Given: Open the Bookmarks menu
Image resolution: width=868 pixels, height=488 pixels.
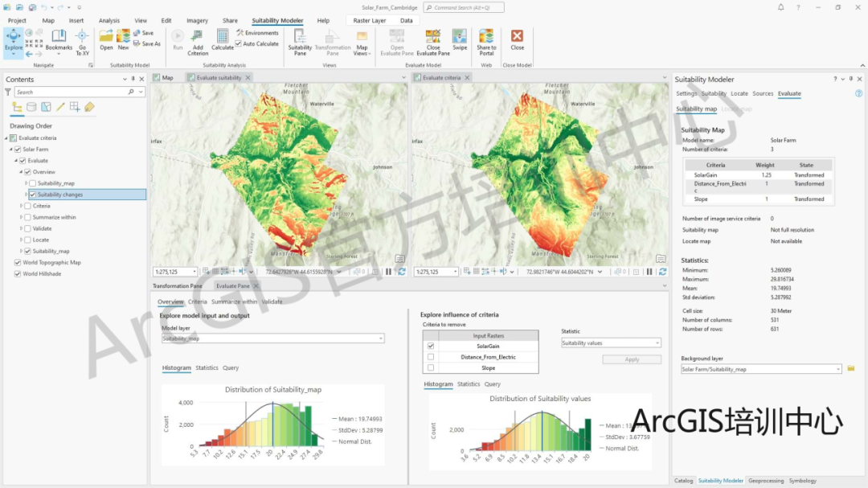Looking at the screenshot, I should (x=59, y=42).
